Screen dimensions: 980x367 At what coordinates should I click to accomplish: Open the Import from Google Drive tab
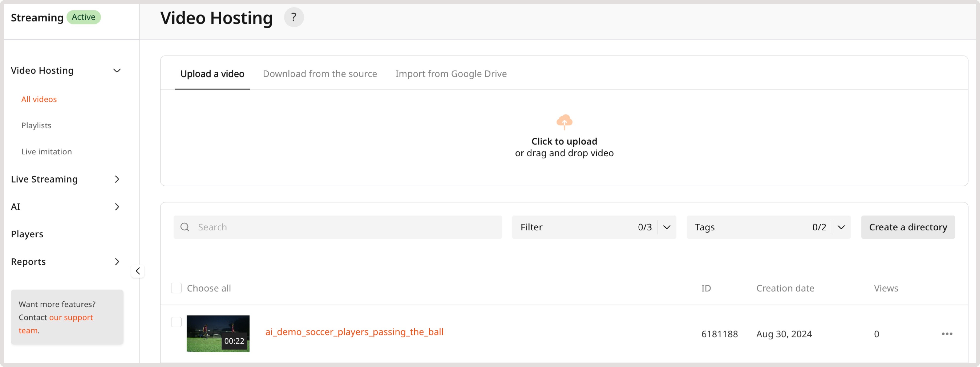451,73
